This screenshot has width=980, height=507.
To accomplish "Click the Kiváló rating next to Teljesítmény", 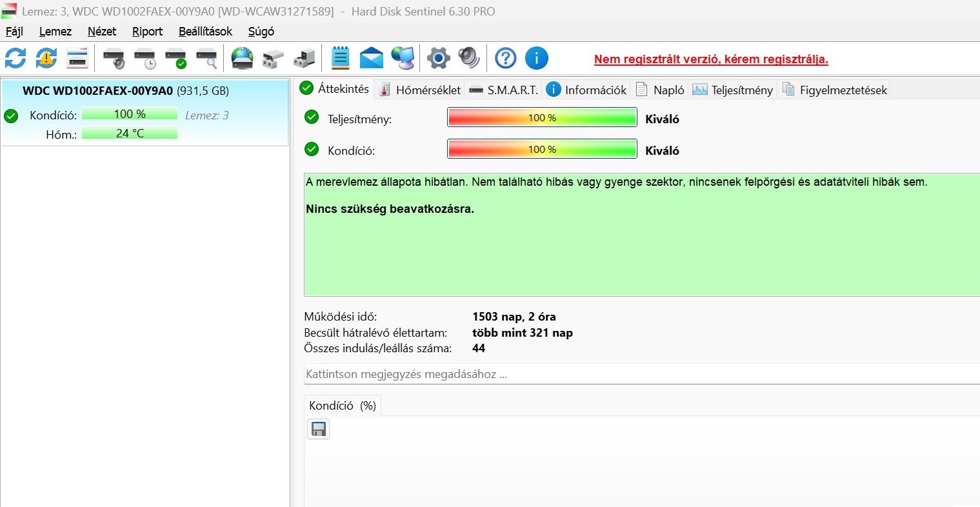I will (662, 119).
